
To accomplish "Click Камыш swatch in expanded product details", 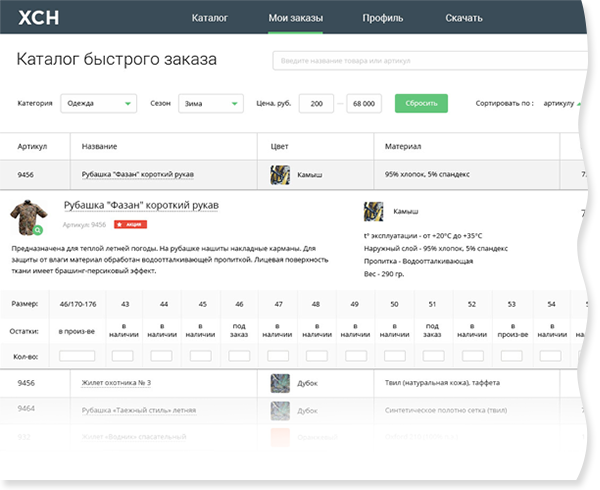I will point(373,212).
